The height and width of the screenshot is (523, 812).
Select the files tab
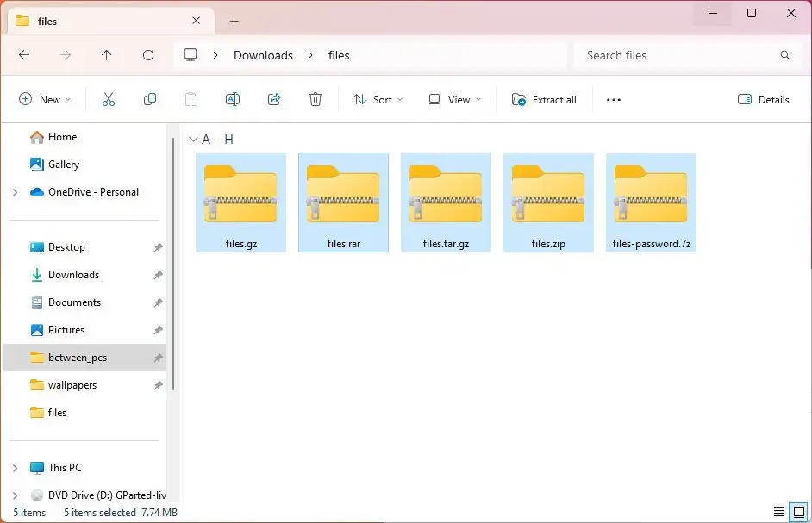click(103, 20)
